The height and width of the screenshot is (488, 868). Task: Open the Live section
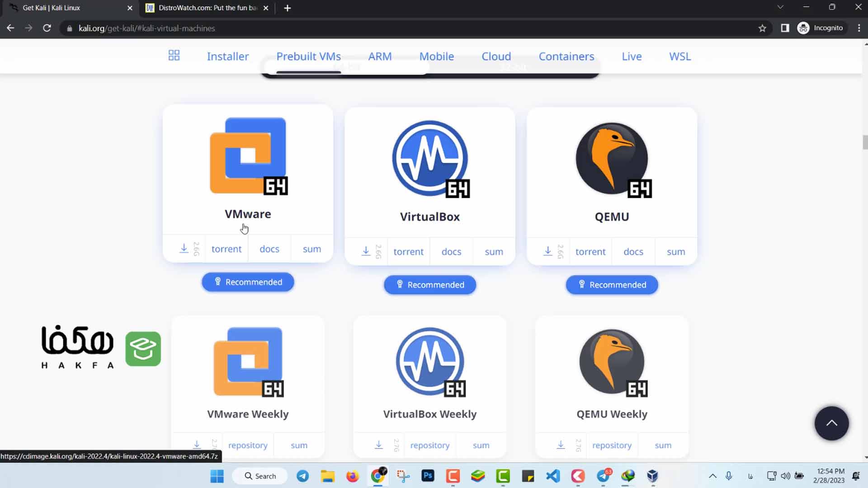click(x=632, y=56)
